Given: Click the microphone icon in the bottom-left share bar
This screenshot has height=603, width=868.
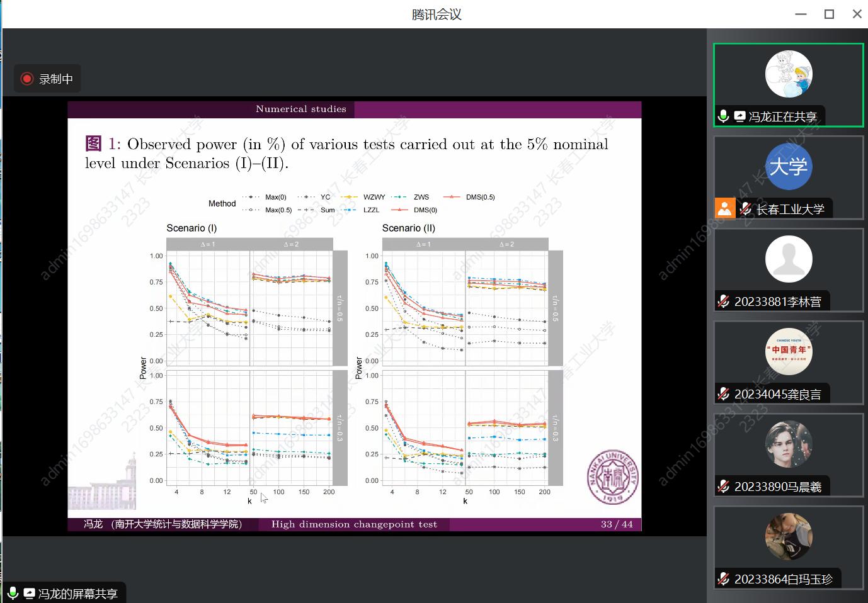Looking at the screenshot, I should point(12,593).
